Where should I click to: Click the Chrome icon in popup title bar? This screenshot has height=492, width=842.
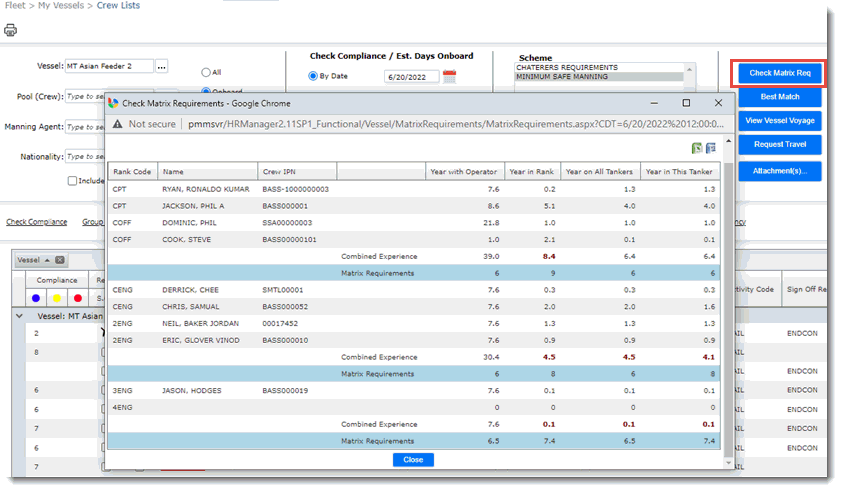[114, 103]
